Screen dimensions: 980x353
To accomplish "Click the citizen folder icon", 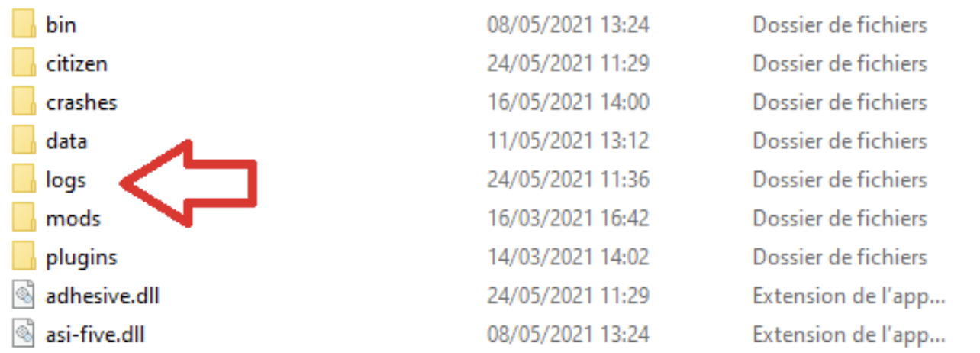I will 24,63.
